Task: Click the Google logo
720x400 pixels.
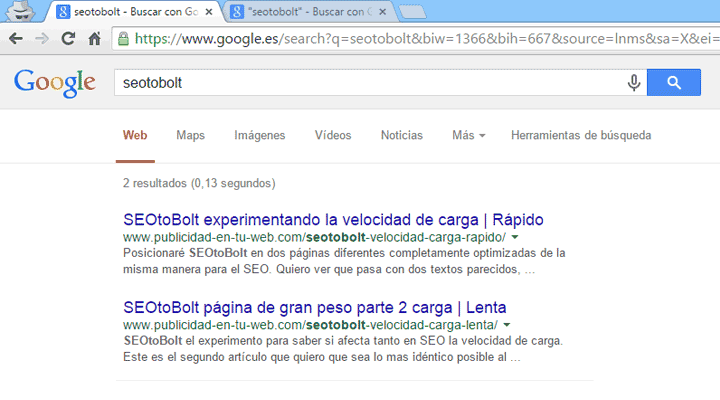Action: pyautogui.click(x=55, y=83)
